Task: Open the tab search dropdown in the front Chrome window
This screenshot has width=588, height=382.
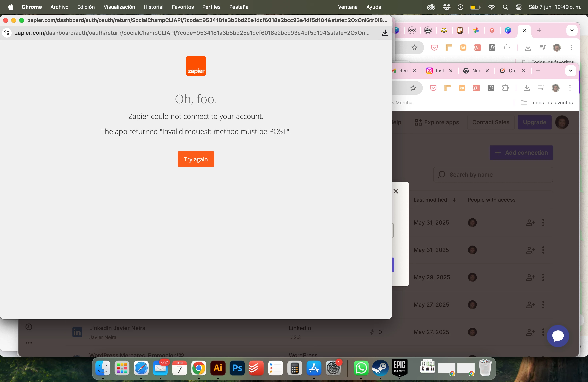Action: pyautogui.click(x=570, y=71)
